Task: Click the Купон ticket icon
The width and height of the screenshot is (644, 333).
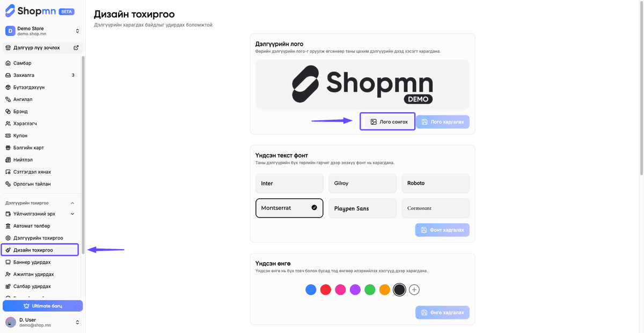Action: click(8, 135)
